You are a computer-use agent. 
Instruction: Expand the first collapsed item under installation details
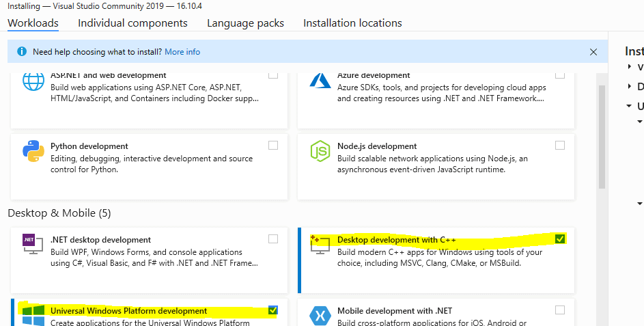pos(630,66)
